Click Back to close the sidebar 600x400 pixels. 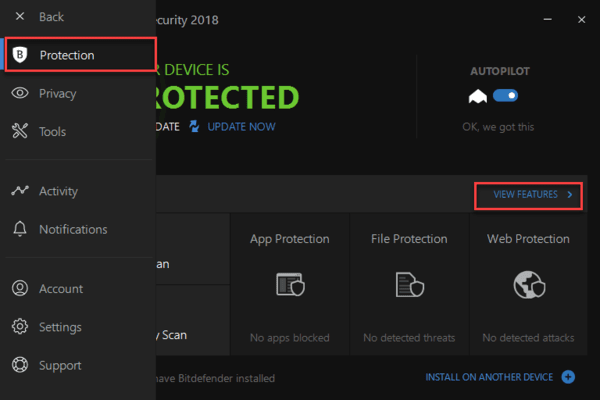(51, 16)
